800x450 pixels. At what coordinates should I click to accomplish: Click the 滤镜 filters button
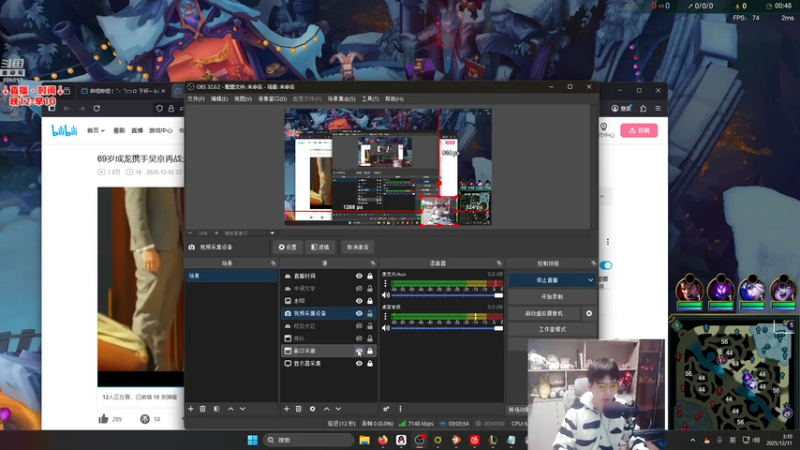pyautogui.click(x=320, y=247)
